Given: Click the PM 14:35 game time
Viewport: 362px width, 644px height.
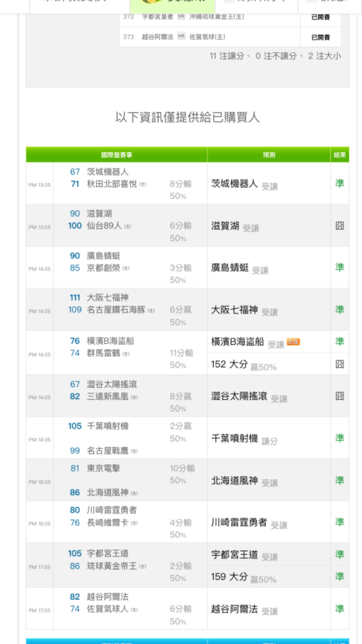Looking at the screenshot, I should [x=39, y=440].
